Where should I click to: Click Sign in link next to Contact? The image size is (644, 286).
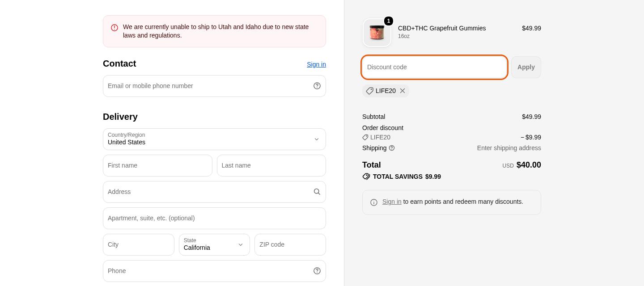click(316, 64)
